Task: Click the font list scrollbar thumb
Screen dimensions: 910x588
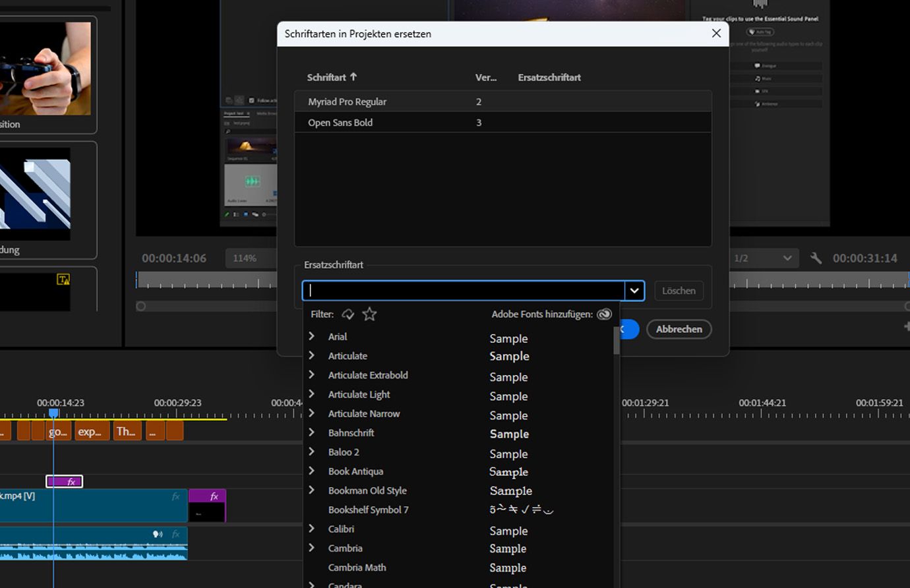Action: tap(617, 340)
